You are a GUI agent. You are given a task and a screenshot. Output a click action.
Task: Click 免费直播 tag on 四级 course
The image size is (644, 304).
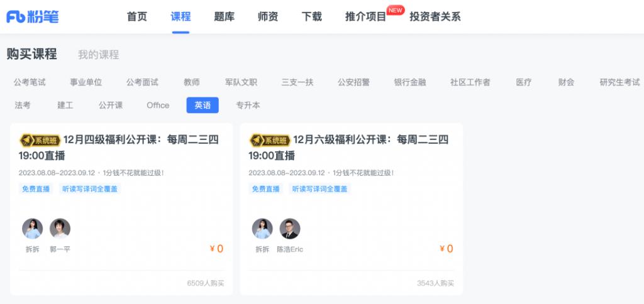pyautogui.click(x=36, y=188)
